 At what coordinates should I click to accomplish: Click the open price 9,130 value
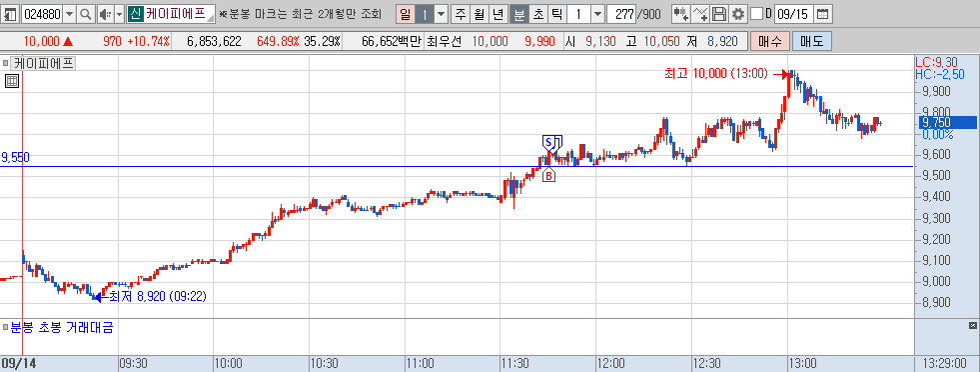[600, 42]
